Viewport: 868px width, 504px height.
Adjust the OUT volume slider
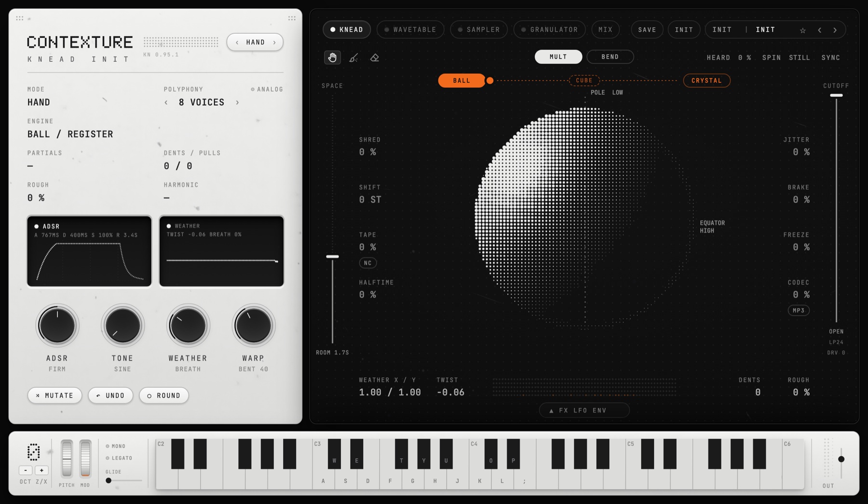click(841, 459)
